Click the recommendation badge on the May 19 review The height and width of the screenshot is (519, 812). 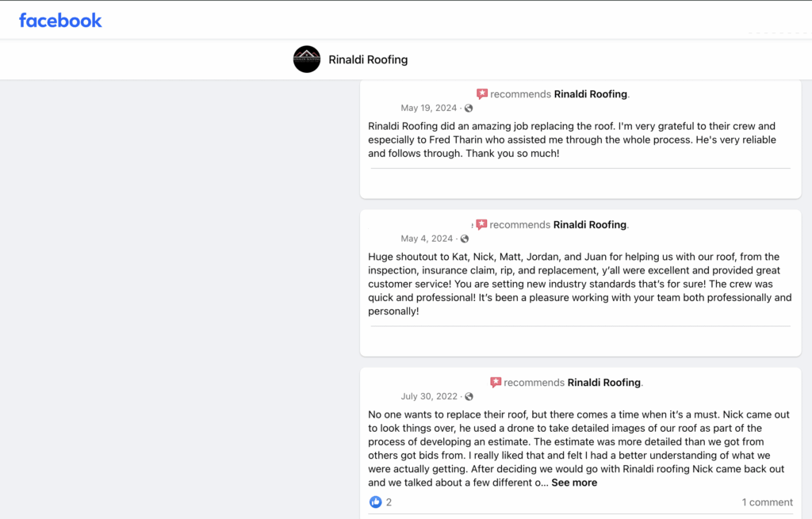coord(482,93)
